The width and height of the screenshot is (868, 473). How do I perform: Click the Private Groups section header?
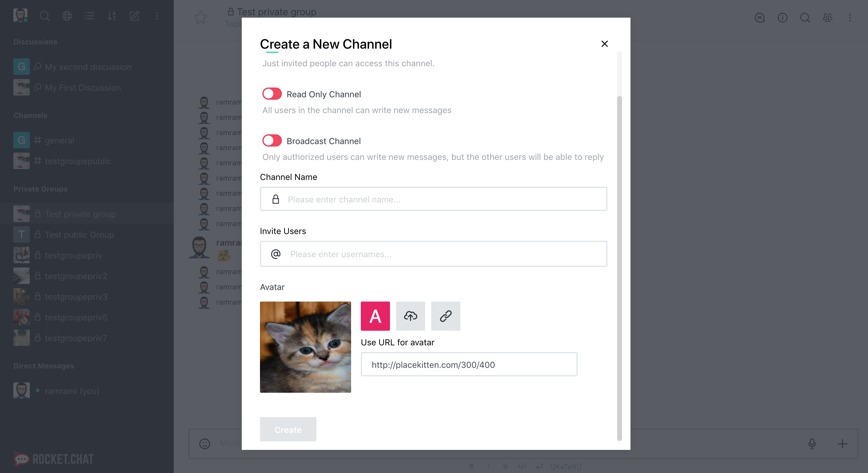coord(40,189)
